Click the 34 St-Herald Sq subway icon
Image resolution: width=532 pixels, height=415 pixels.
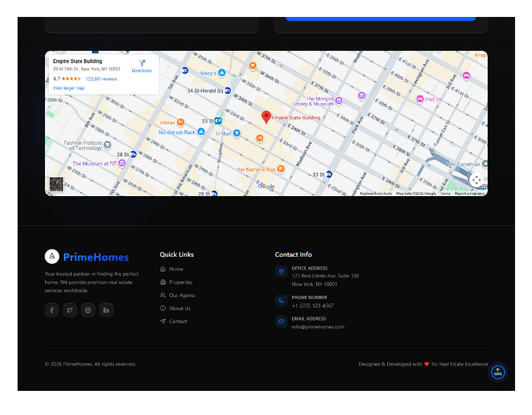click(x=228, y=91)
